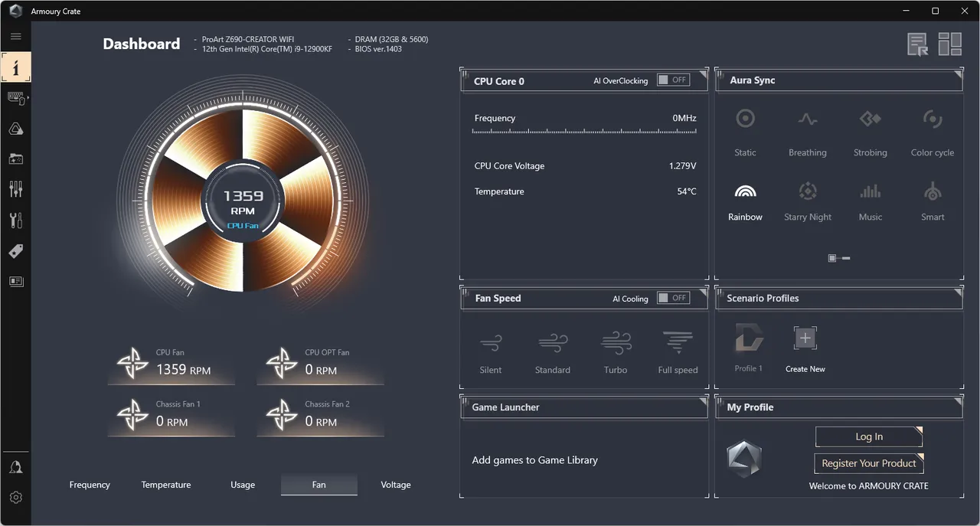The height and width of the screenshot is (526, 980).
Task: Select the Breathing lighting effect
Action: tap(808, 132)
